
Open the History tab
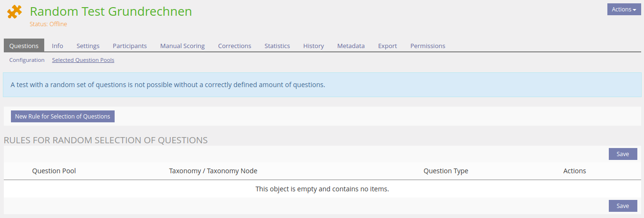click(x=313, y=46)
